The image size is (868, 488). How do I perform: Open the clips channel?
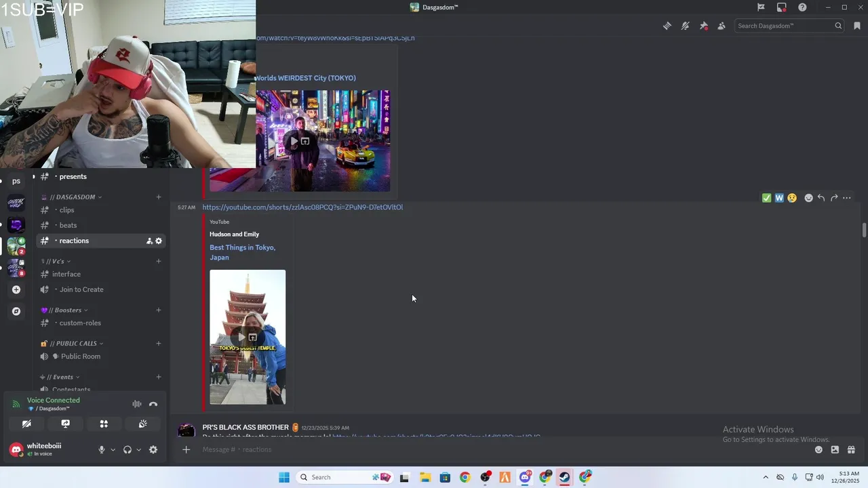coord(102,210)
